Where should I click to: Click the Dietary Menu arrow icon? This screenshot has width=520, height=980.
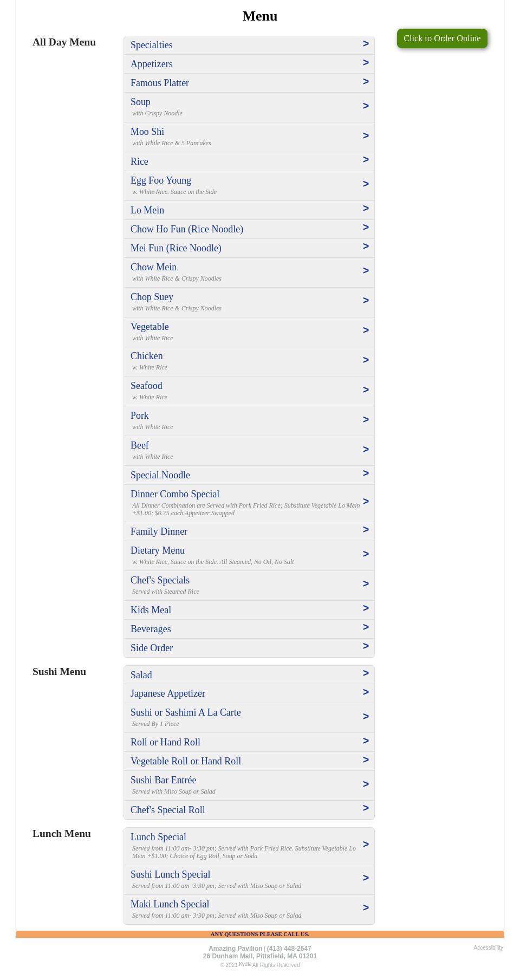pos(366,554)
